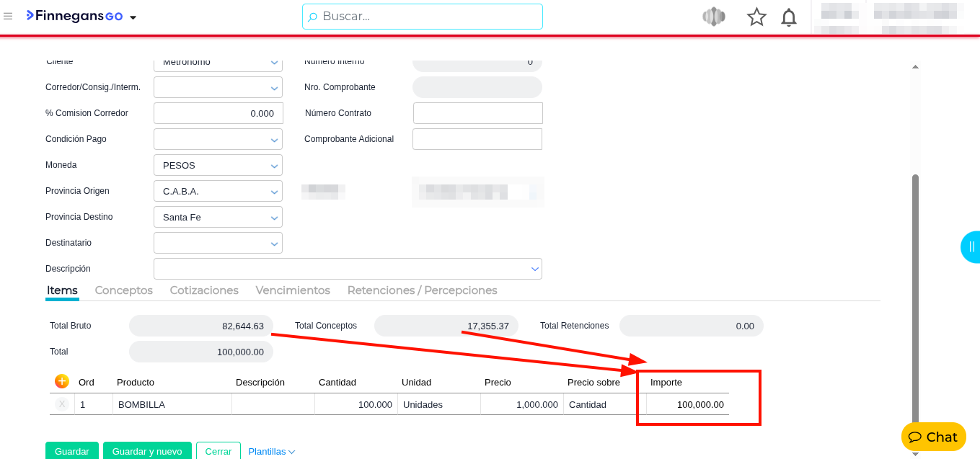Click the favorites star icon

pyautogui.click(x=756, y=17)
